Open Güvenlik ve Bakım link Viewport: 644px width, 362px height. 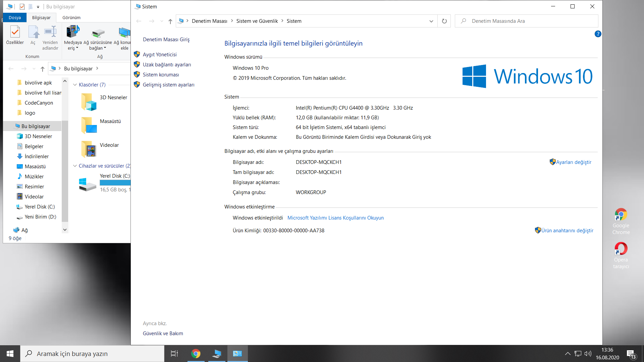click(163, 334)
